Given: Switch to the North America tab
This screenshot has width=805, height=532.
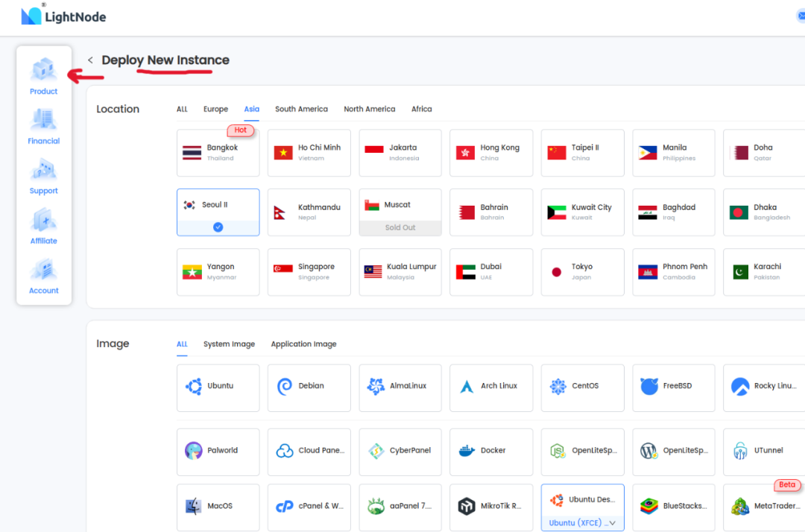Looking at the screenshot, I should tap(369, 109).
